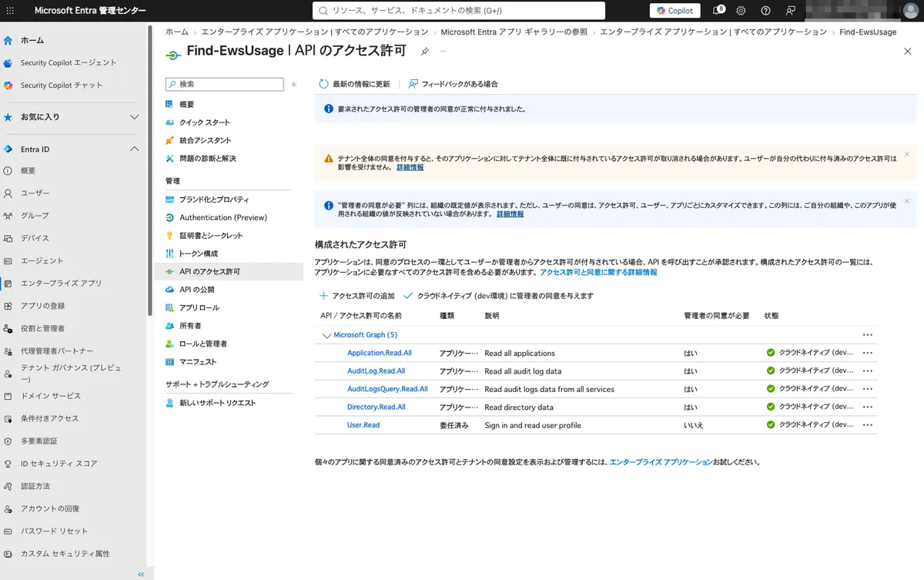Screen dimensions: 924x580
Task: Open AuditLog.Read.All permission
Action: point(376,371)
